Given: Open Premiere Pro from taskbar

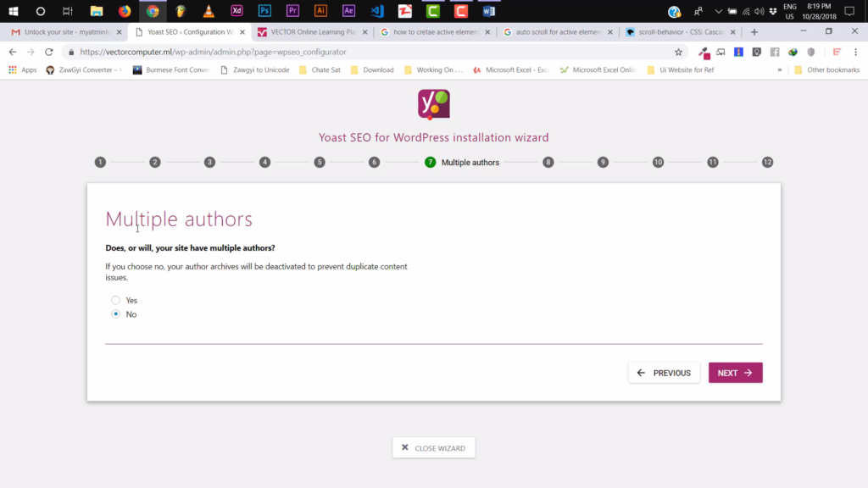Looking at the screenshot, I should (x=292, y=11).
